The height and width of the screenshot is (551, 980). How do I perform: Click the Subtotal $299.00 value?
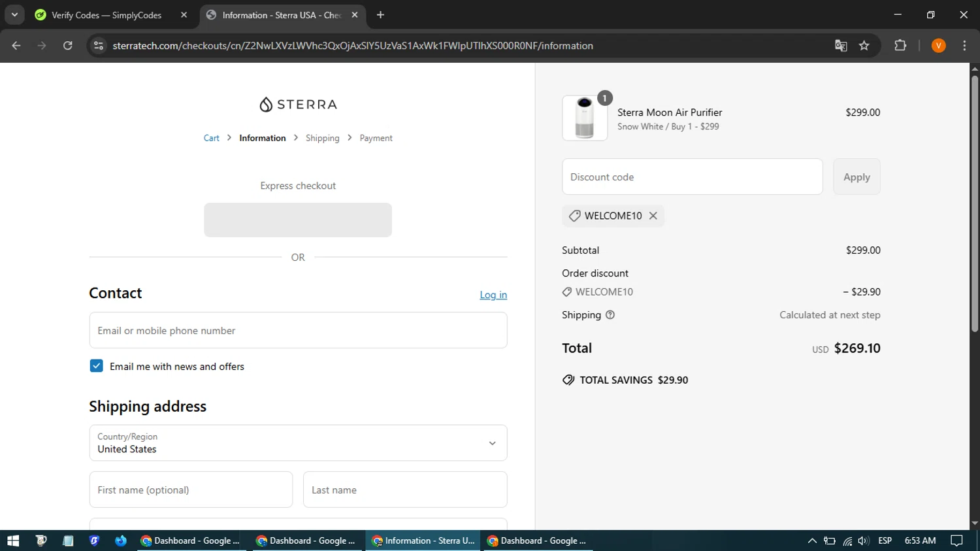863,250
